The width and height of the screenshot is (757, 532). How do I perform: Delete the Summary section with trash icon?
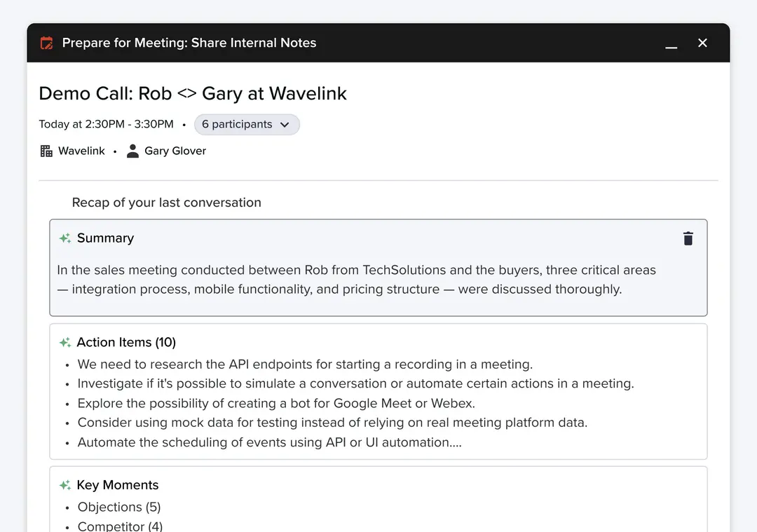pos(688,238)
